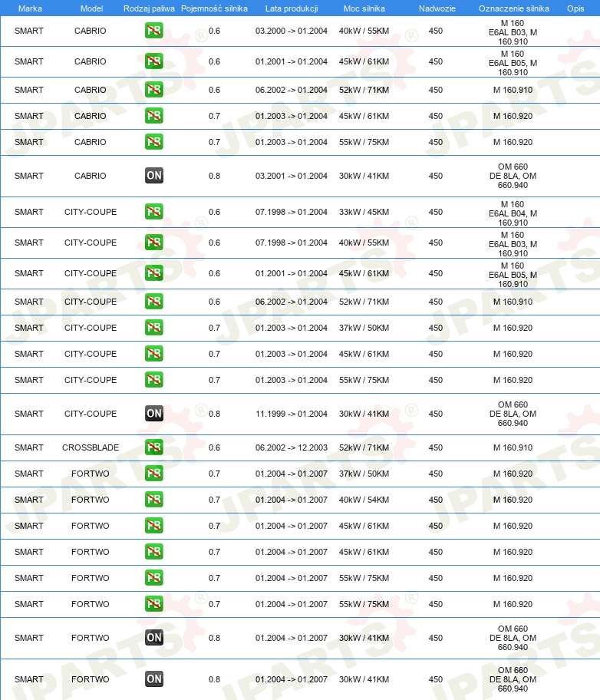Click OM 660 engine code in Cabrio row
The image size is (600, 700).
point(513,176)
